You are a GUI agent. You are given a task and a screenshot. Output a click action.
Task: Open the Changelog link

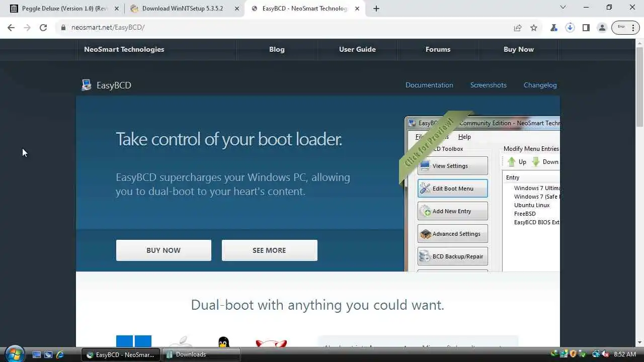(x=540, y=85)
